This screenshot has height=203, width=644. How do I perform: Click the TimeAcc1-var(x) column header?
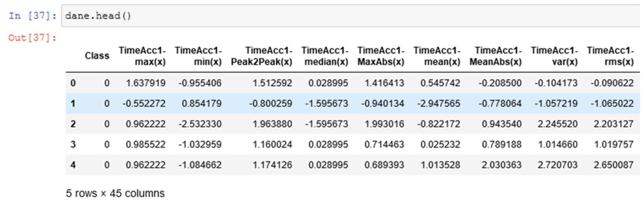pyautogui.click(x=555, y=56)
